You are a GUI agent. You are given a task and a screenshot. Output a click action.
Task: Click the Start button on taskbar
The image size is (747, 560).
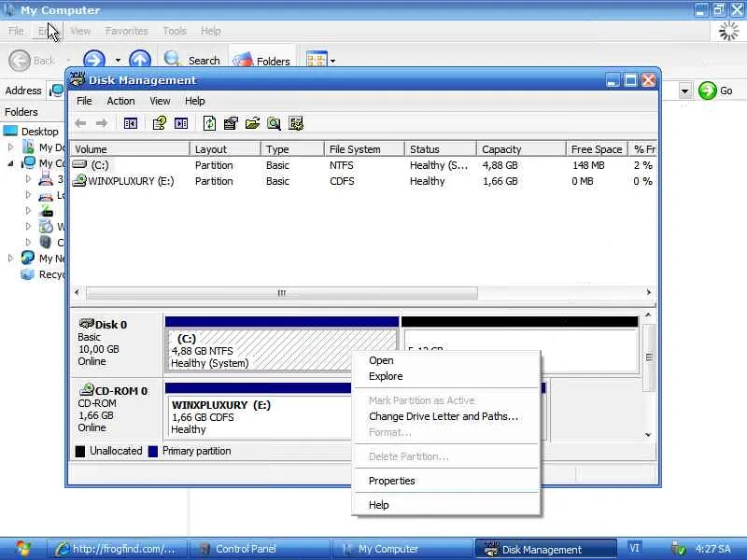(x=22, y=549)
